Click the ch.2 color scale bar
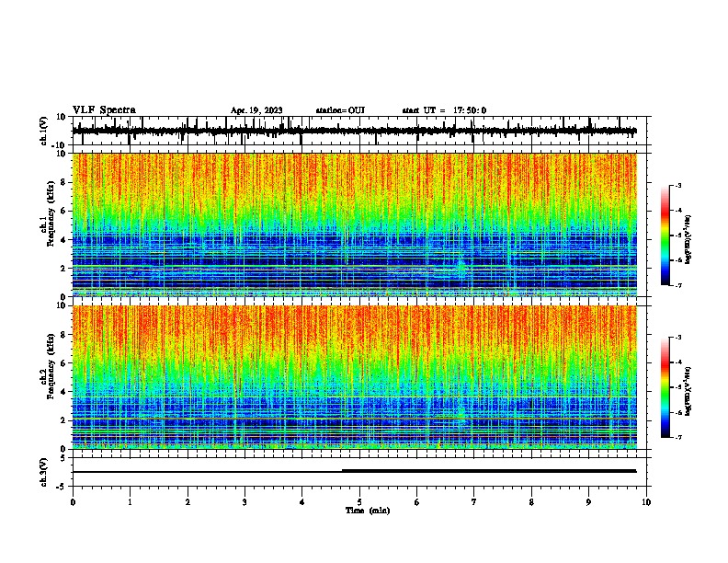 (665, 387)
